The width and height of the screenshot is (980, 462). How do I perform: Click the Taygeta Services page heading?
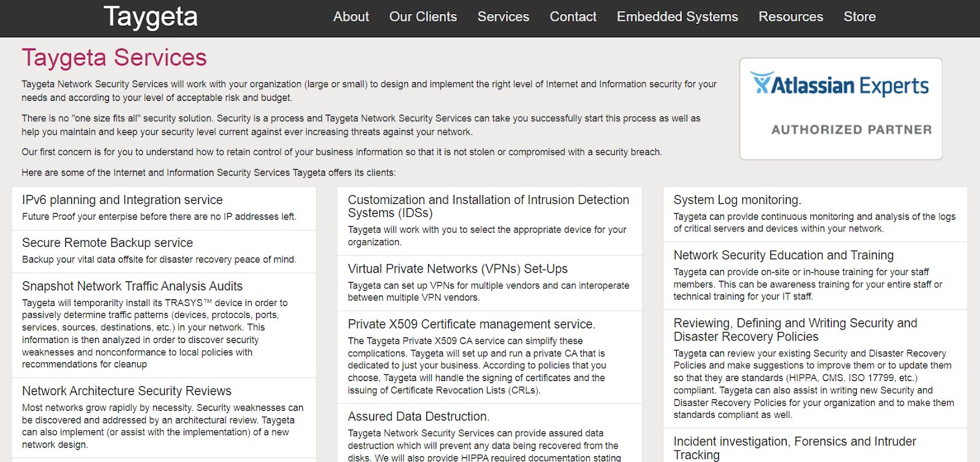[115, 58]
